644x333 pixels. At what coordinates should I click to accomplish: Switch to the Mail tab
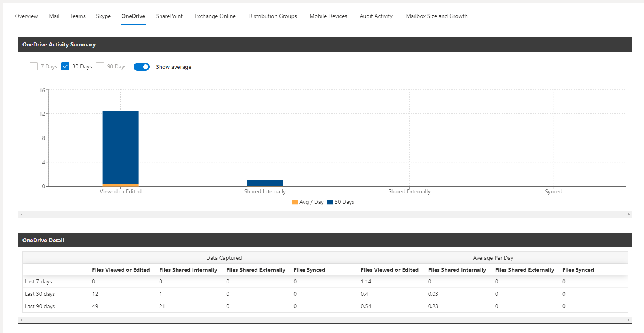pyautogui.click(x=54, y=16)
